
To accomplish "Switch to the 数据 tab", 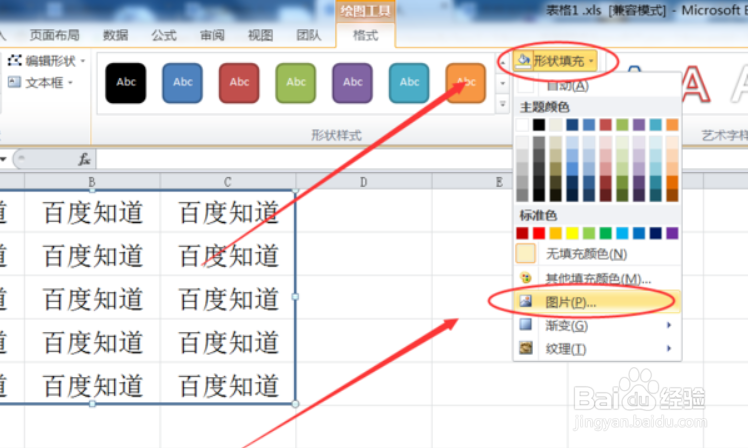I will (115, 35).
